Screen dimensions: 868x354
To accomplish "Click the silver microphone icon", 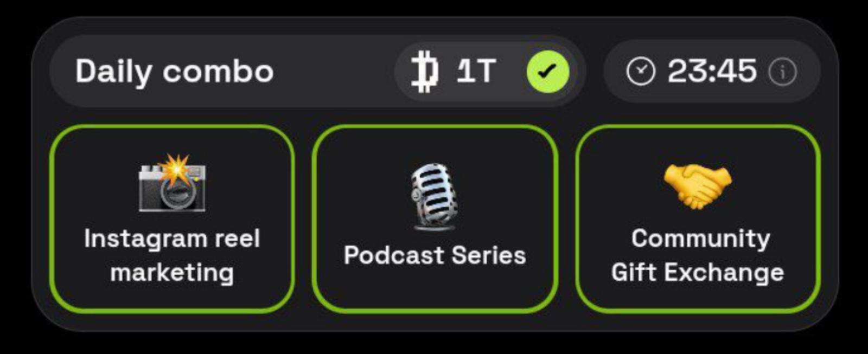I will coord(434,196).
